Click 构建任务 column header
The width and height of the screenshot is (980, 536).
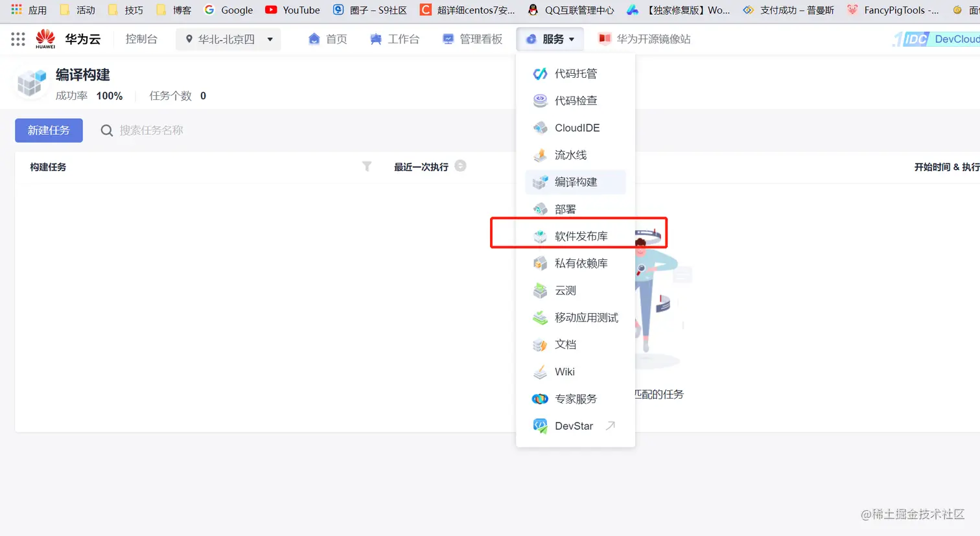[x=48, y=167]
